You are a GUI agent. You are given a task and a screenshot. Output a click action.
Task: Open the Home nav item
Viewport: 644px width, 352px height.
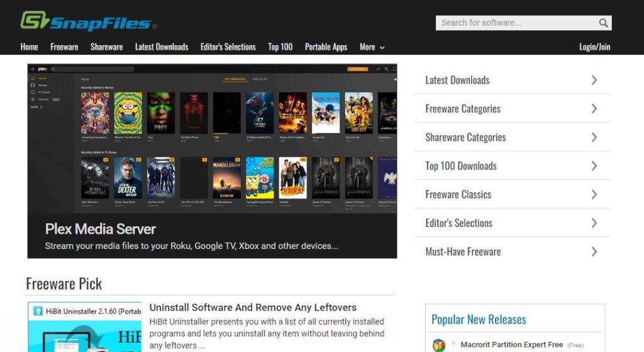29,47
